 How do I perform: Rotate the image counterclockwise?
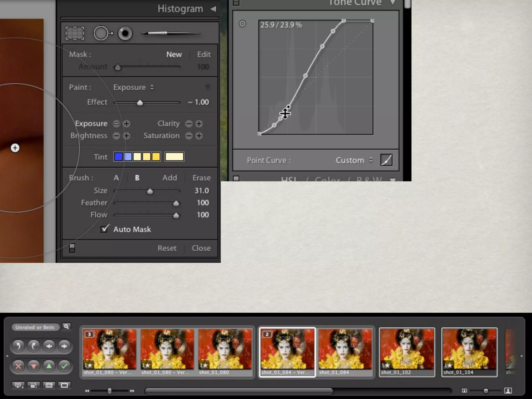pos(18,346)
